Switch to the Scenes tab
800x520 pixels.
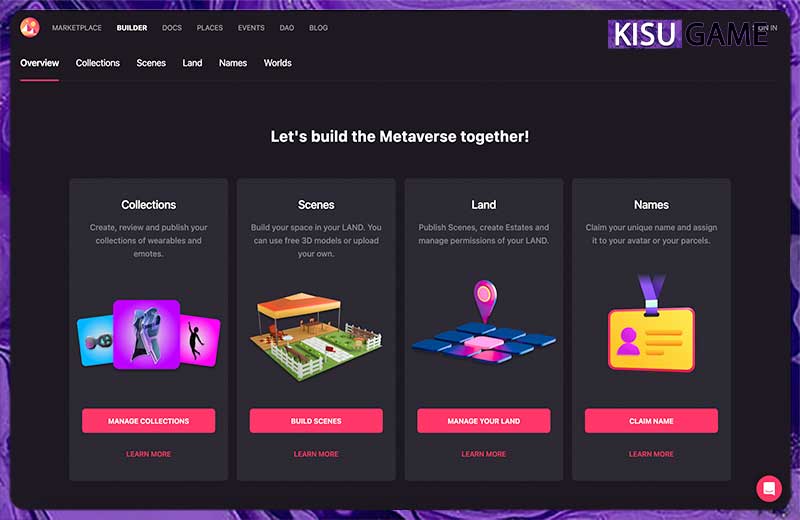(x=151, y=63)
